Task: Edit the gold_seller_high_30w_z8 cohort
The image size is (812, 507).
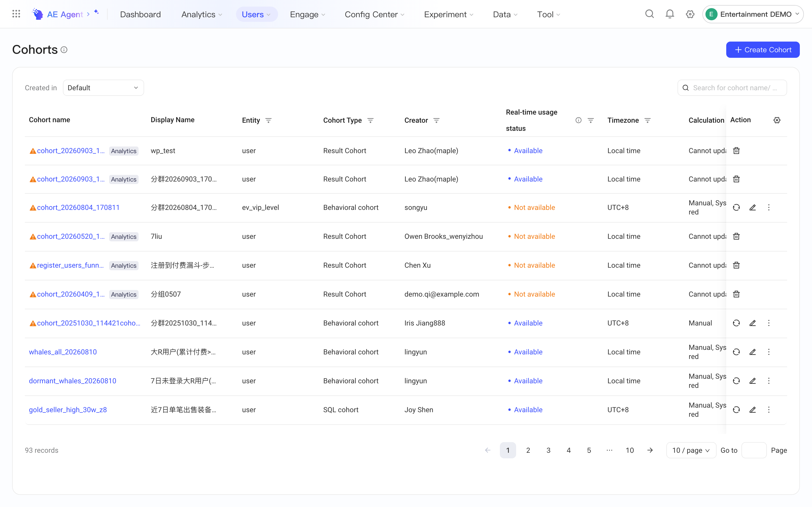Action: coord(753,409)
